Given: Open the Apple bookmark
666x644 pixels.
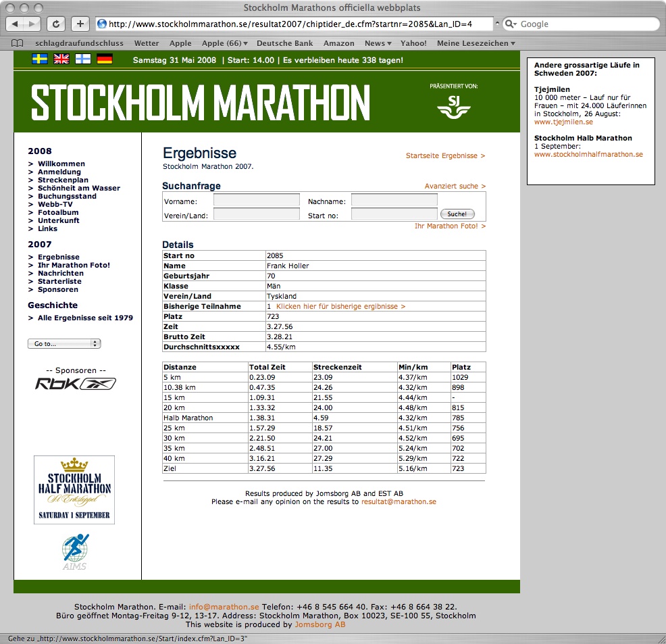Looking at the screenshot, I should tap(180, 43).
